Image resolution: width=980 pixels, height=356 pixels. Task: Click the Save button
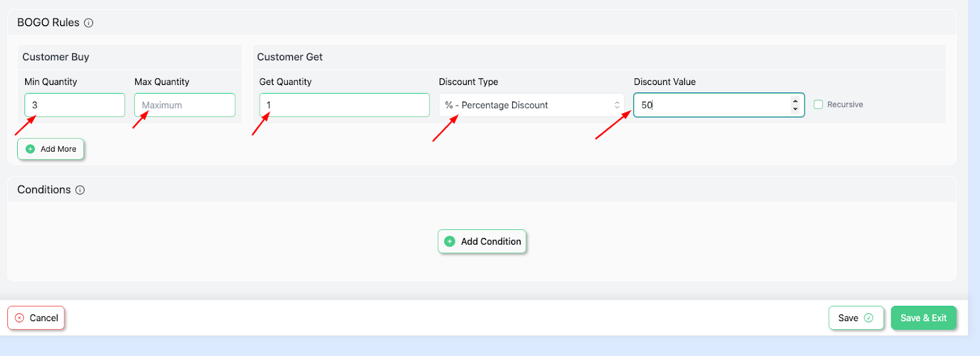[x=856, y=318]
